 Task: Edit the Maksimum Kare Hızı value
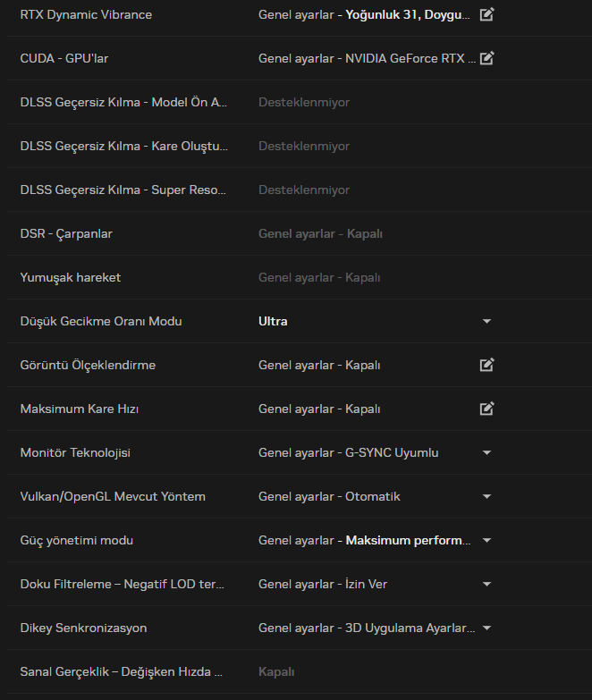[x=486, y=409]
